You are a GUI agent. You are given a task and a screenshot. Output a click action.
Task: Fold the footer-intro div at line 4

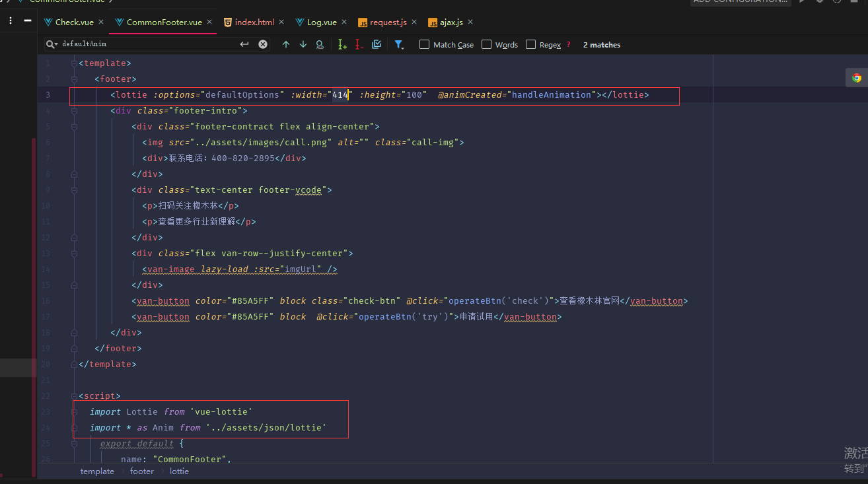click(74, 111)
